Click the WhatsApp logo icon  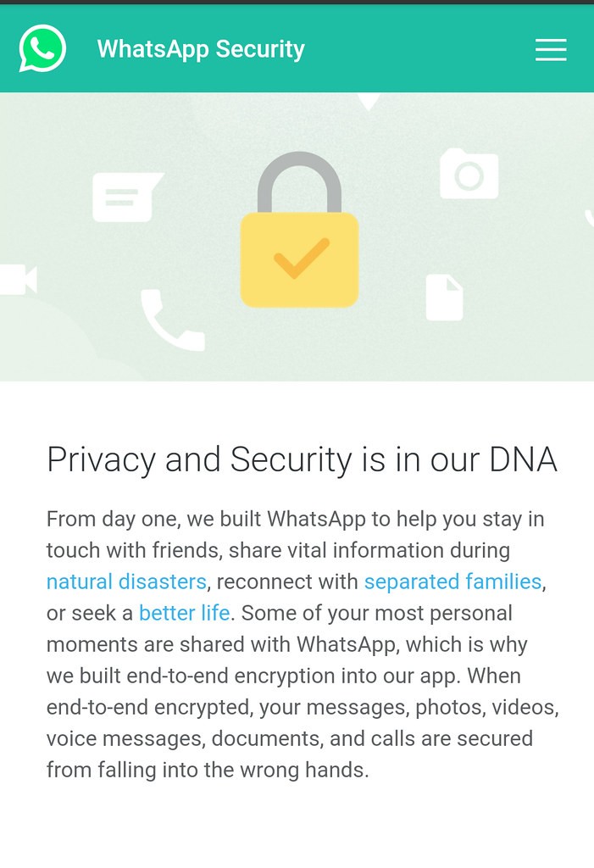click(42, 48)
